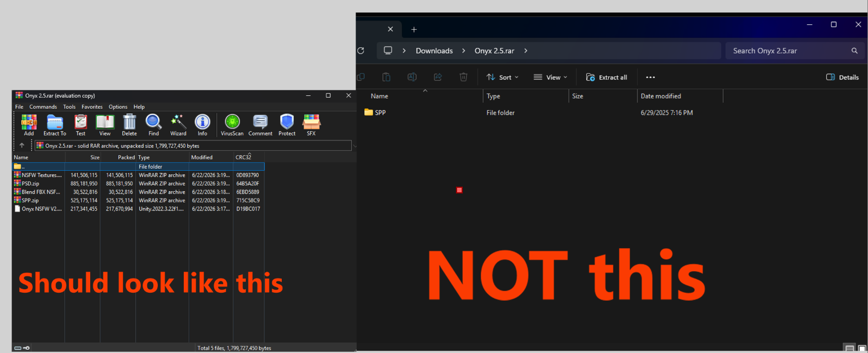Open the Sort dropdown in Explorer

point(502,77)
